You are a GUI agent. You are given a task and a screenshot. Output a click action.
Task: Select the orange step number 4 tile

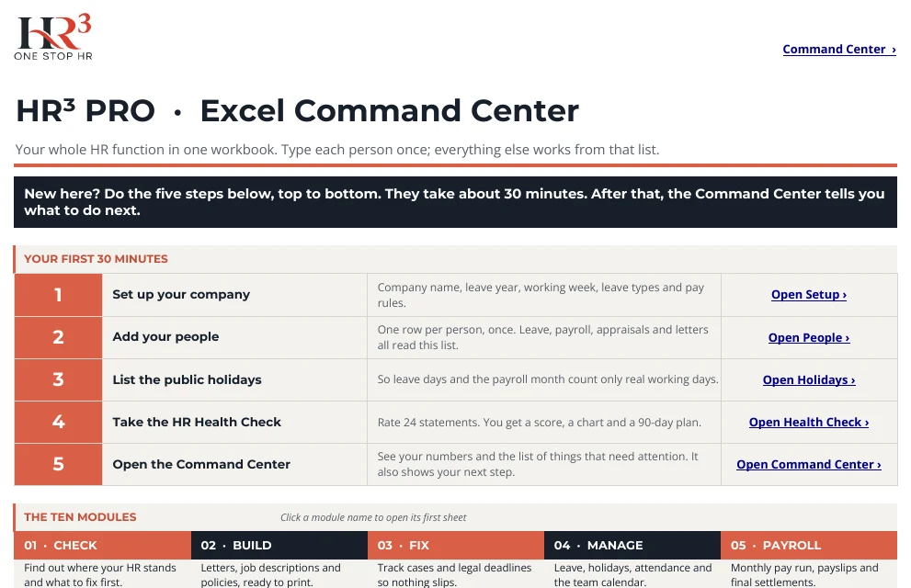(x=58, y=422)
